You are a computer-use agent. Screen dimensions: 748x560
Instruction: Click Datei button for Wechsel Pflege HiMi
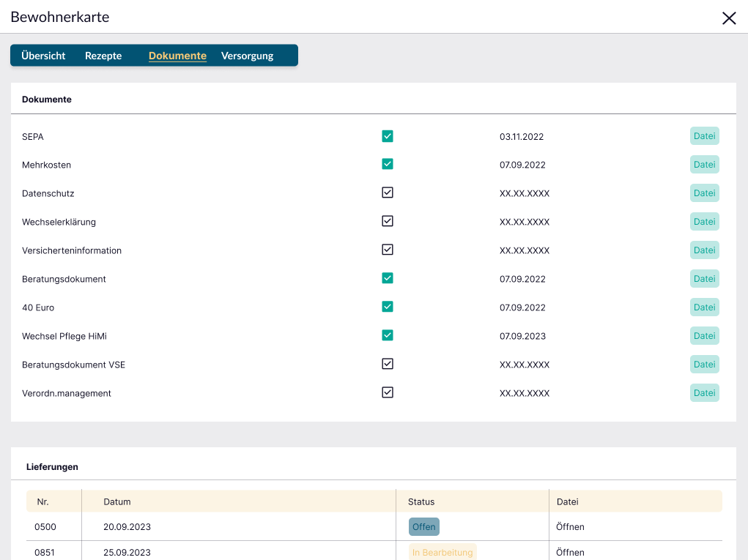click(x=704, y=336)
